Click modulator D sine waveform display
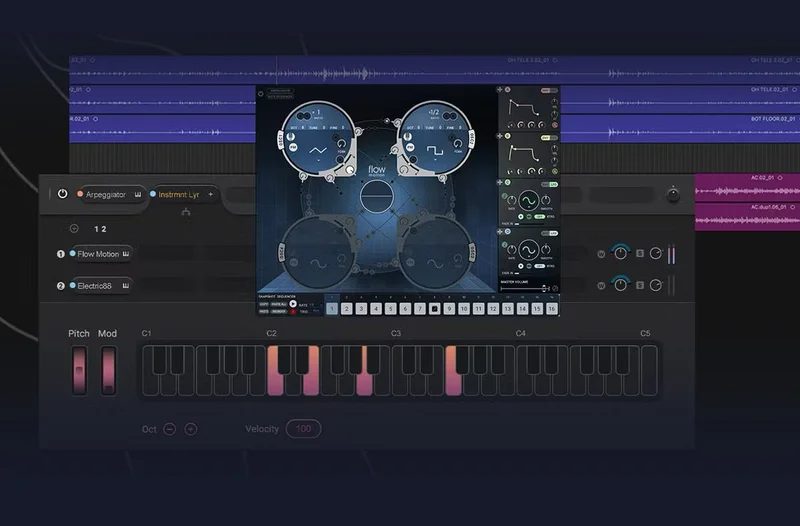This screenshot has height=526, width=800. 529,250
